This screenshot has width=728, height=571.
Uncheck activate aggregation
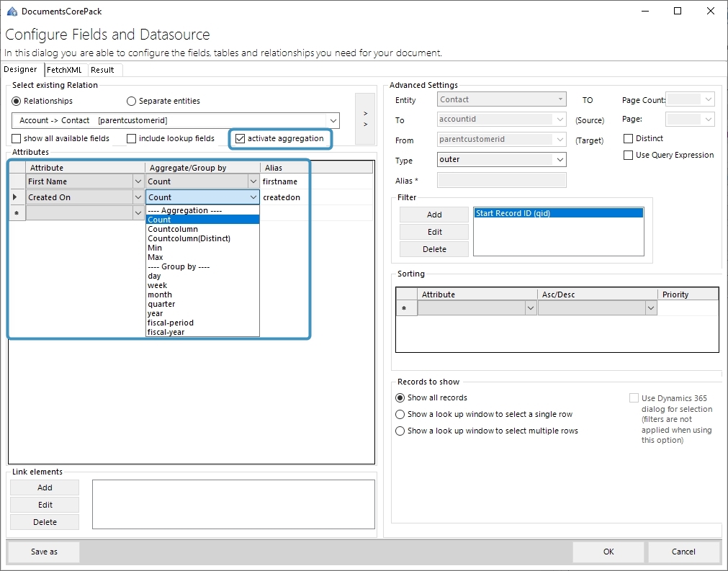(241, 139)
